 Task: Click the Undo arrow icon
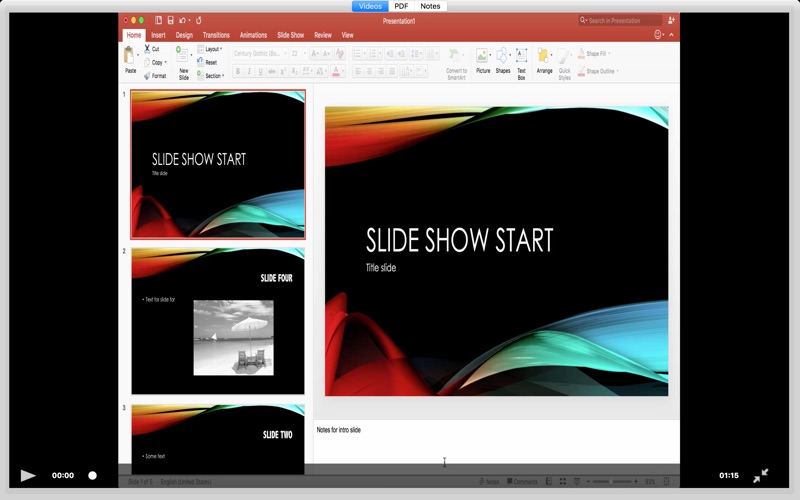click(182, 20)
